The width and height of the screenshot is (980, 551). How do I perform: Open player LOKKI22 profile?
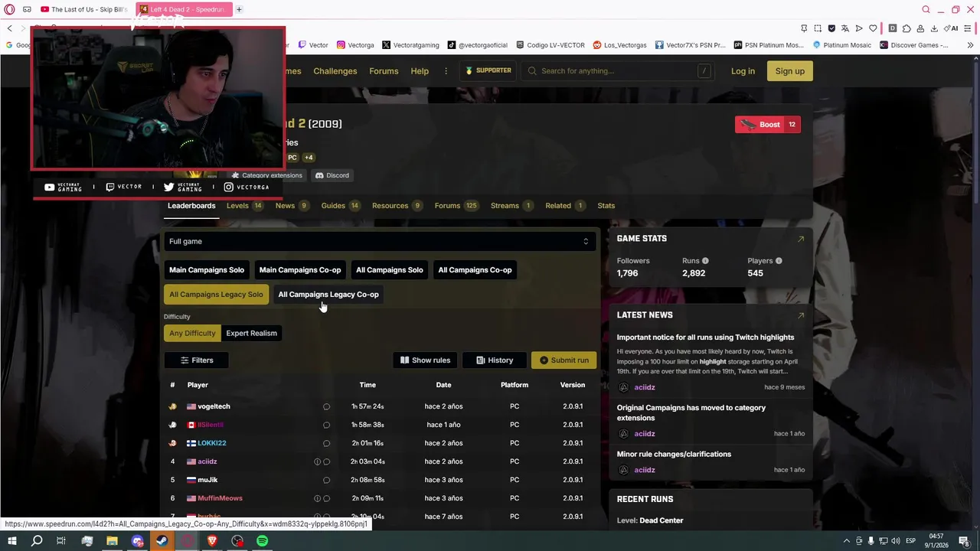click(212, 443)
